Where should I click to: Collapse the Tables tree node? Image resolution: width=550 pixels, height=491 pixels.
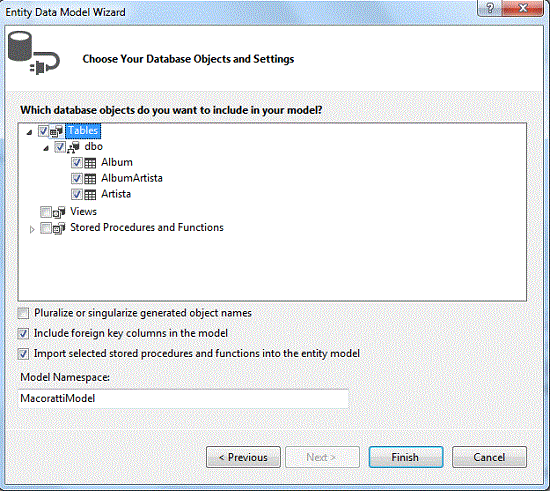[x=29, y=132]
